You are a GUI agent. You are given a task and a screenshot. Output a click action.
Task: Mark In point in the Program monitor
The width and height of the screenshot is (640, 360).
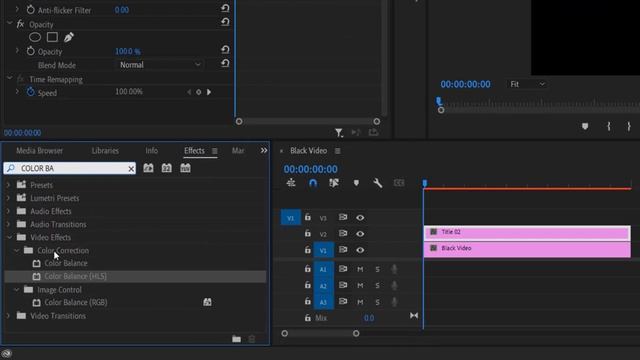click(x=609, y=127)
